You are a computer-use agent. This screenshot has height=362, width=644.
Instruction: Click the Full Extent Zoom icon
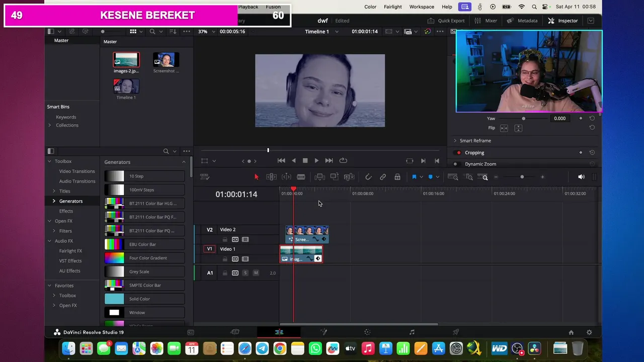tap(453, 177)
